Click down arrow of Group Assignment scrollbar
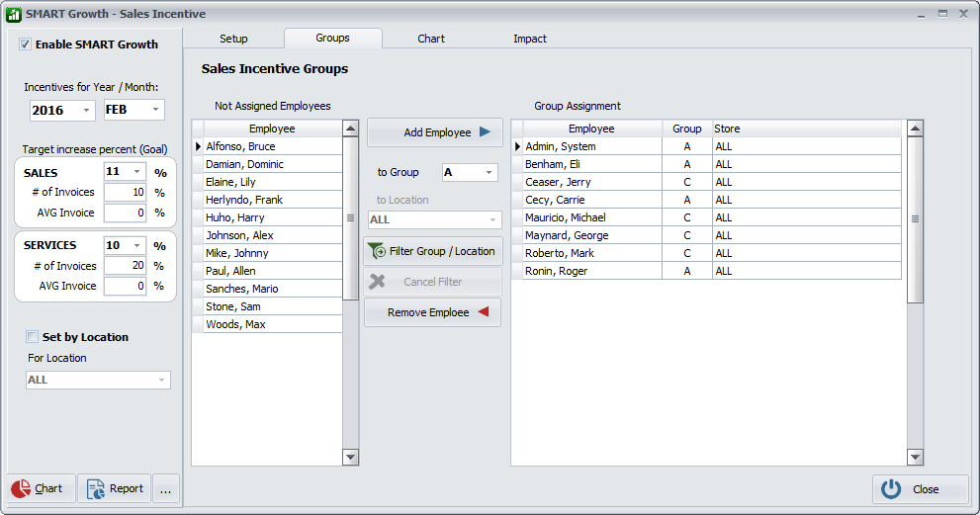Screen dimensions: 980x515 tap(915, 457)
